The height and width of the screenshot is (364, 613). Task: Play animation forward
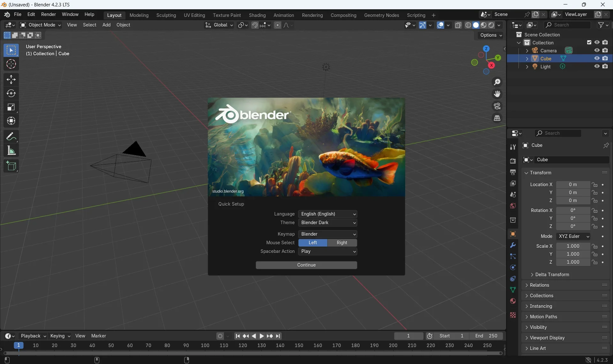pos(261,336)
